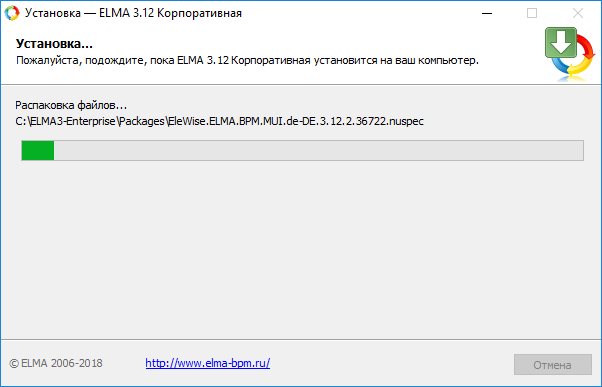Click the disabled maximize window button
The height and width of the screenshot is (387, 602).
tap(532, 13)
